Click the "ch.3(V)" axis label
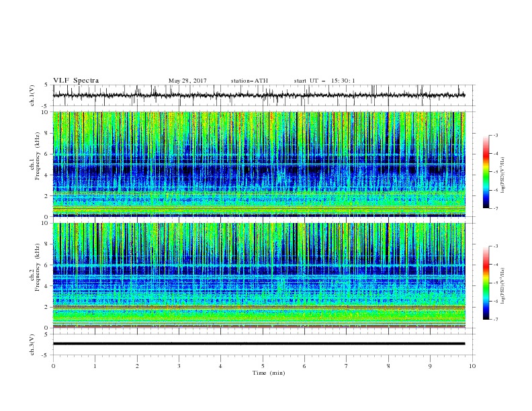The image size is (532, 411). pos(32,345)
